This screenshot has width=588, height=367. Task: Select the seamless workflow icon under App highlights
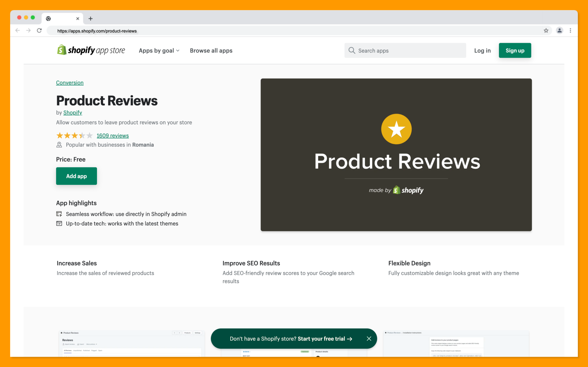click(59, 214)
